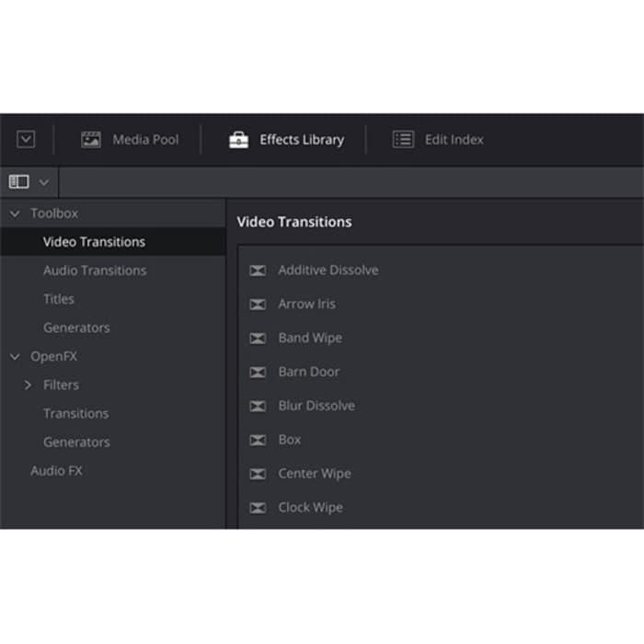Click the Edit Index list icon
644x644 pixels.
pos(403,140)
